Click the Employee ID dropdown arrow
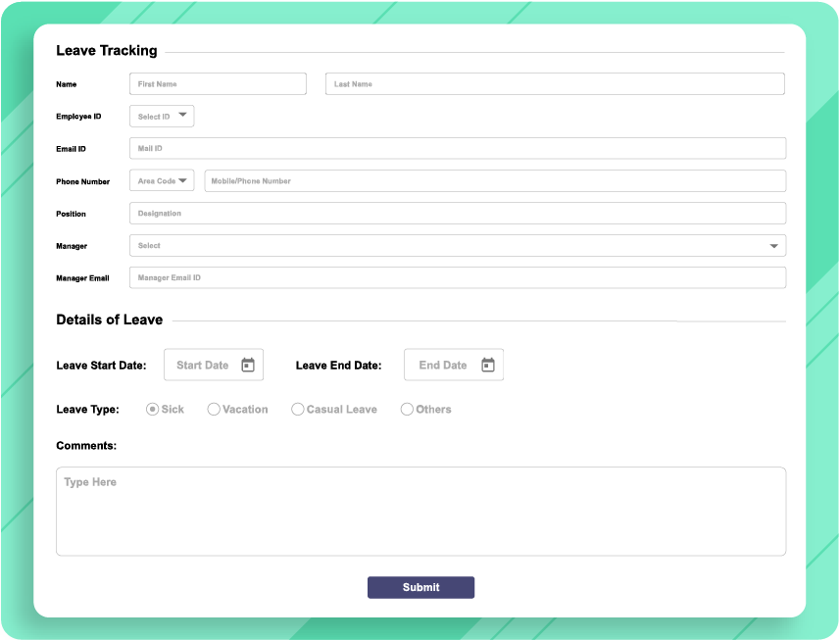The image size is (840, 640). 184,115
